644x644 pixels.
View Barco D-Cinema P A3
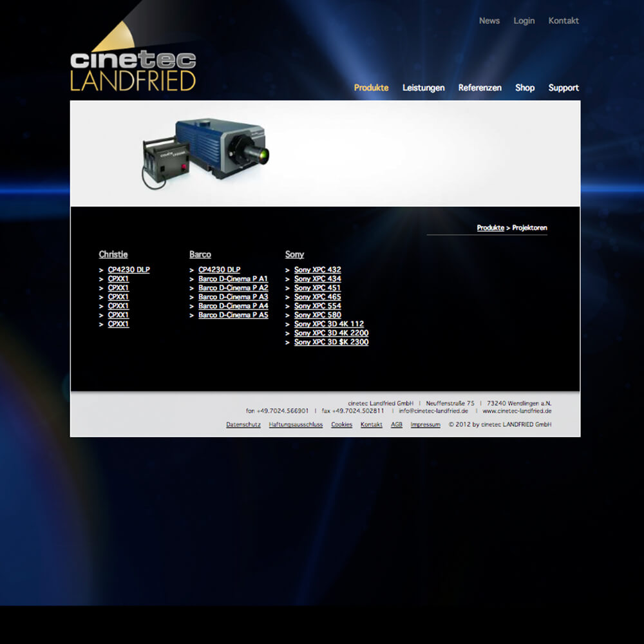233,297
